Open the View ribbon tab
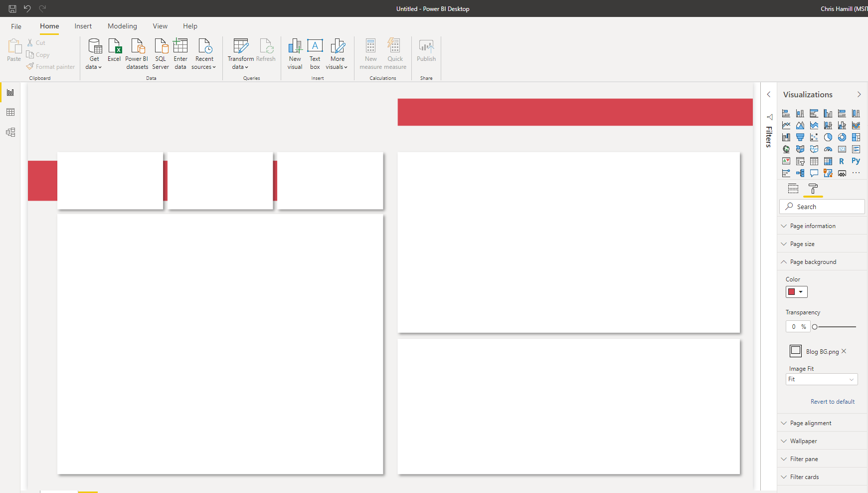Viewport: 868px width, 493px height. pyautogui.click(x=160, y=26)
